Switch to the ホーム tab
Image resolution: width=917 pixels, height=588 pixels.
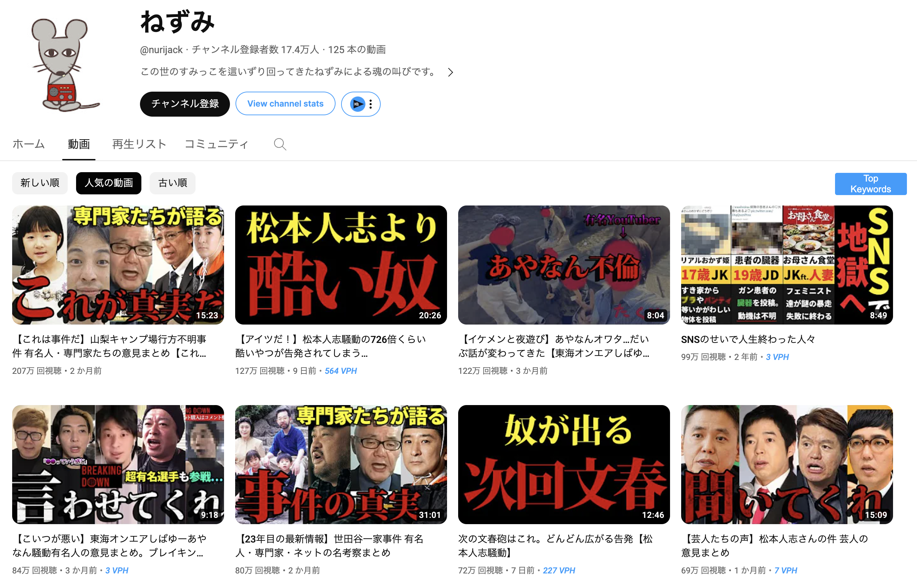coord(28,144)
